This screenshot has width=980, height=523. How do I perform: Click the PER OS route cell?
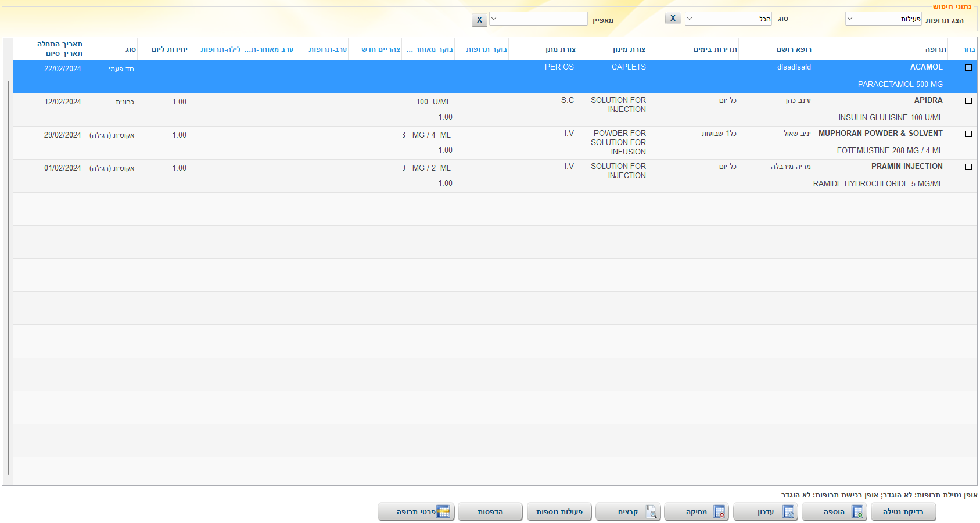(x=559, y=67)
